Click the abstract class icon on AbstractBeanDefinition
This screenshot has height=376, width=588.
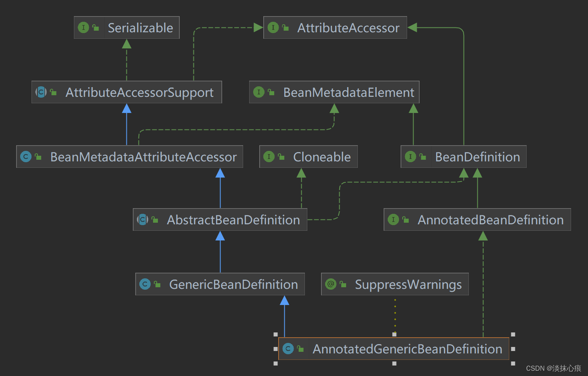pos(143,219)
